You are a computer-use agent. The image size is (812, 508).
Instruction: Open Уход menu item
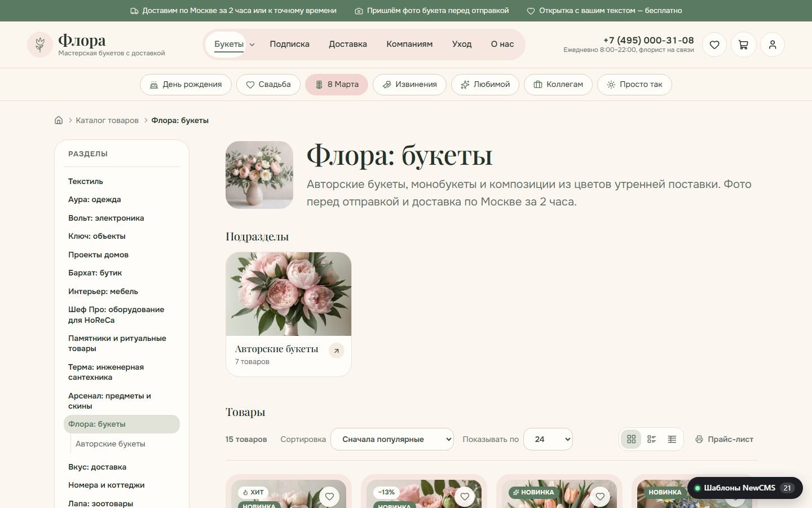click(x=462, y=44)
